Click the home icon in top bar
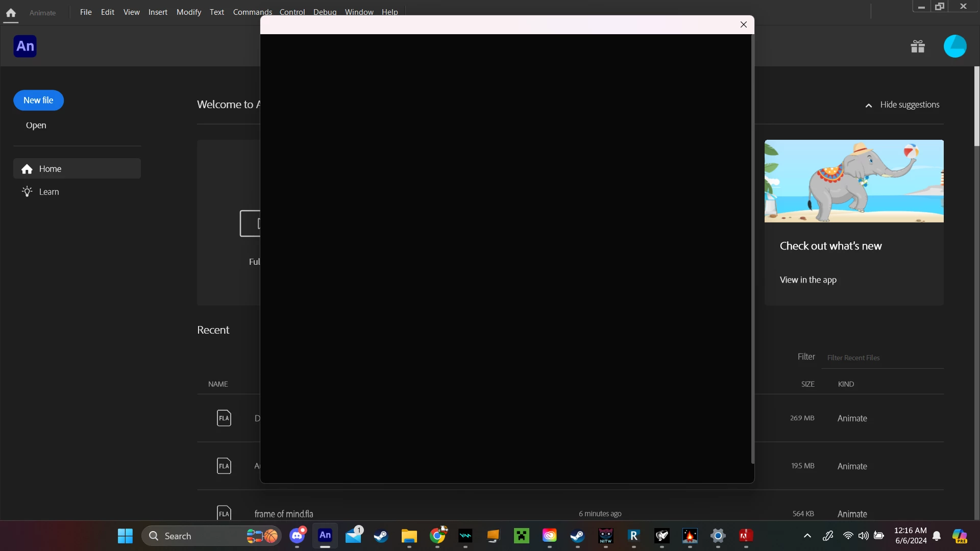 [11, 13]
